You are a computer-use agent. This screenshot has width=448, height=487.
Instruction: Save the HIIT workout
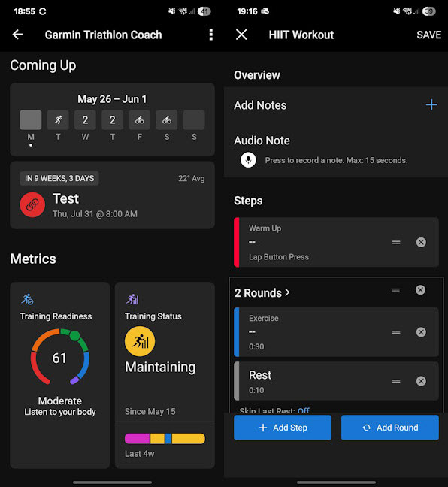pyautogui.click(x=428, y=35)
